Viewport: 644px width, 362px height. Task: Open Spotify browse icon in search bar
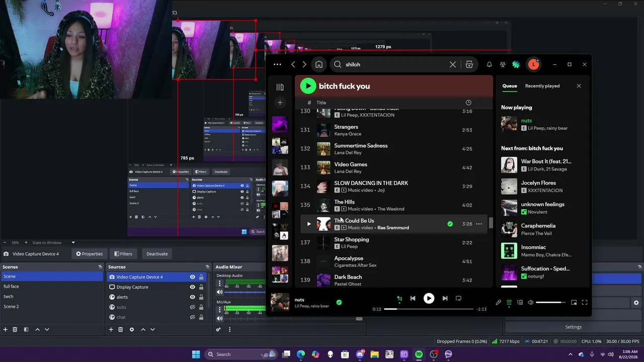[469, 64]
